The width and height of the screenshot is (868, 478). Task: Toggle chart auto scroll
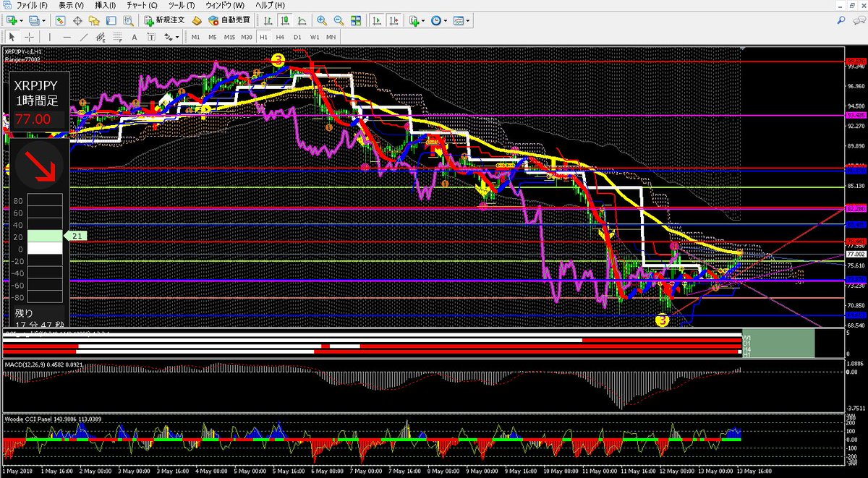[377, 21]
